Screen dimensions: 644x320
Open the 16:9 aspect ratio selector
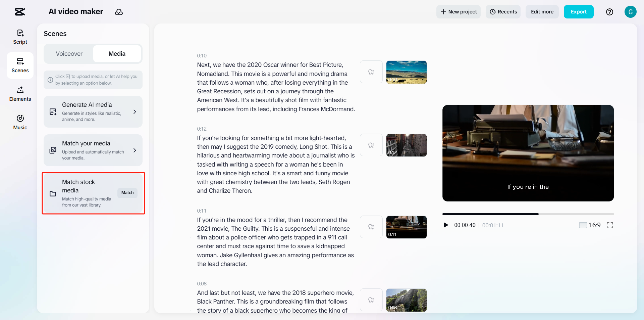click(590, 225)
